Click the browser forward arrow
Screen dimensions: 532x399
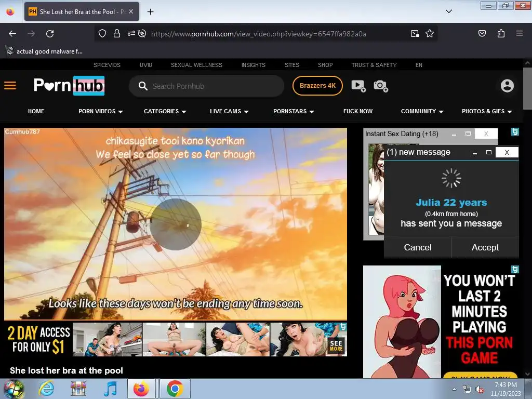click(x=31, y=34)
